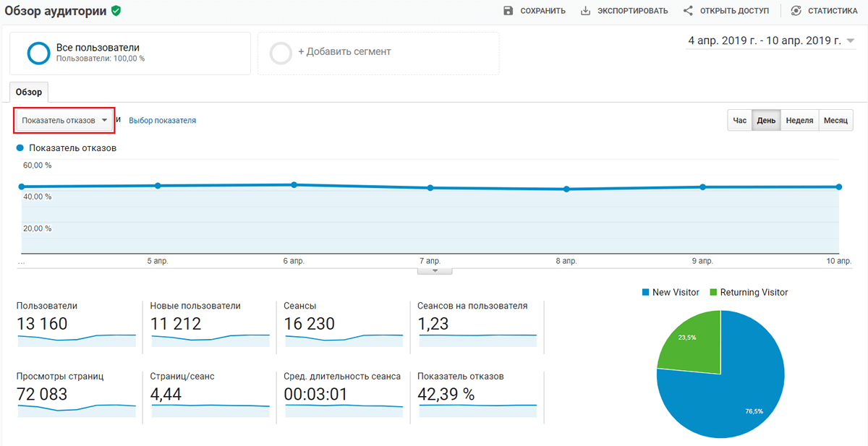Click the share access icon
The width and height of the screenshot is (868, 446).
[688, 11]
